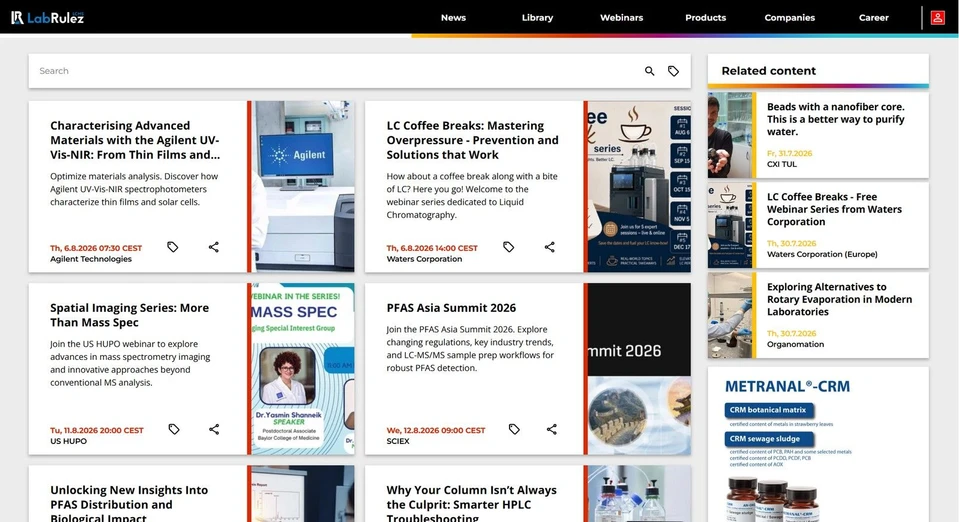Open 'Why Your Column Isn't Always the Culprit'
This screenshot has width=959, height=522.
[472, 504]
